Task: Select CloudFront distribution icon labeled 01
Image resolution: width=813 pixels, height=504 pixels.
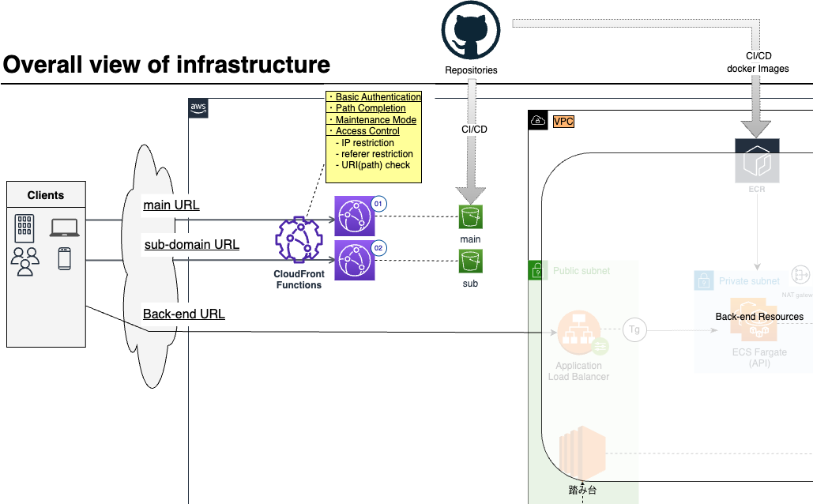Action: pos(355,215)
